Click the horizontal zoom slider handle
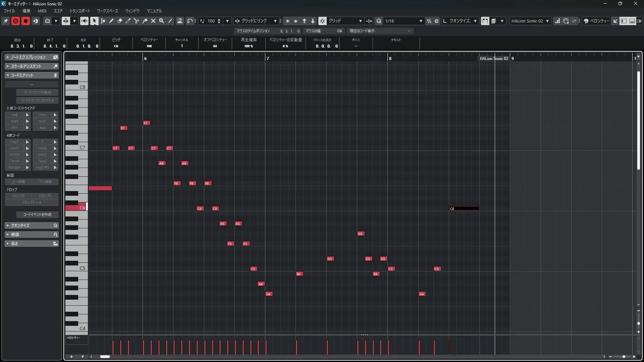The height and width of the screenshot is (362, 644). coord(624,357)
